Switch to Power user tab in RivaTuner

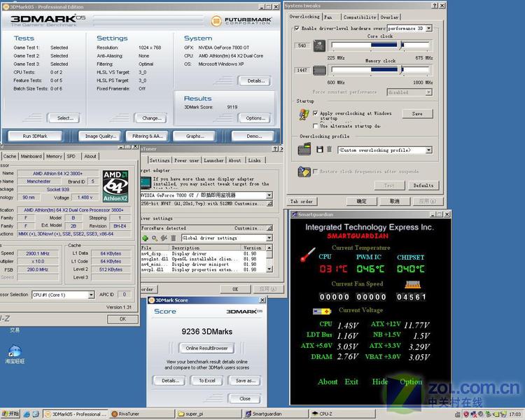186,160
